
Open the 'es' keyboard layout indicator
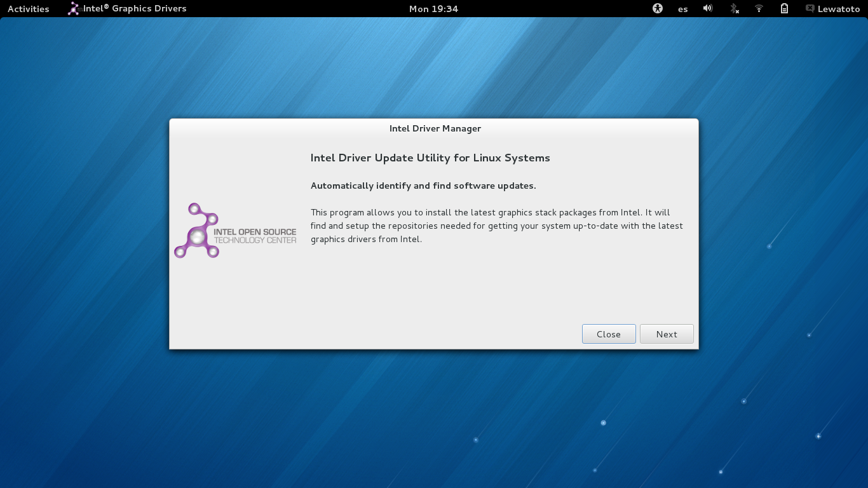(682, 9)
